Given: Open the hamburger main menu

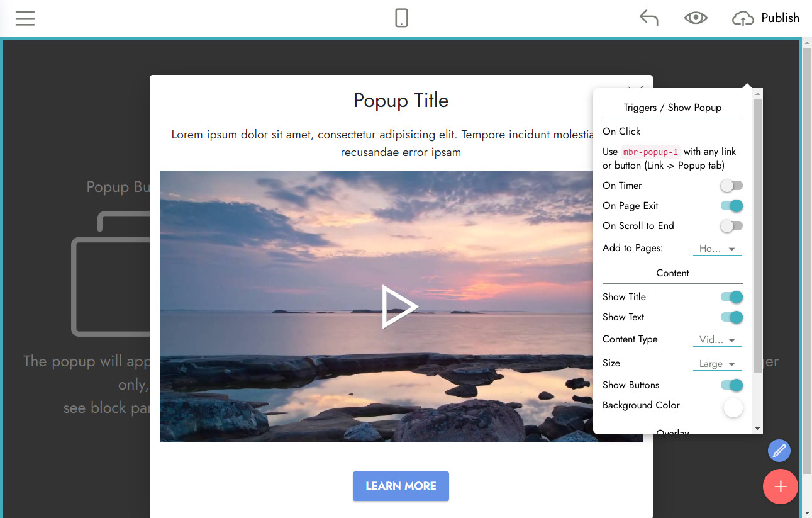Looking at the screenshot, I should tap(25, 18).
